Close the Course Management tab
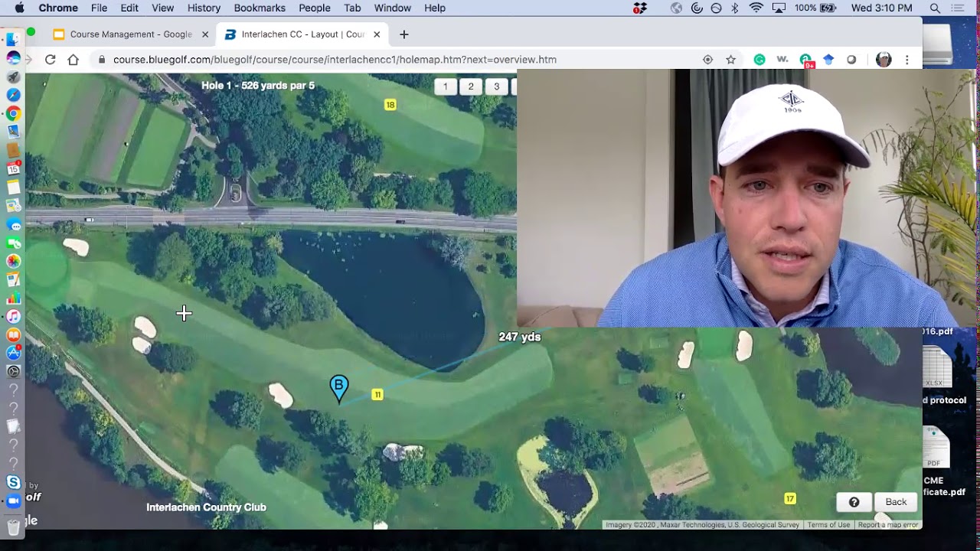The width and height of the screenshot is (980, 551). point(205,34)
